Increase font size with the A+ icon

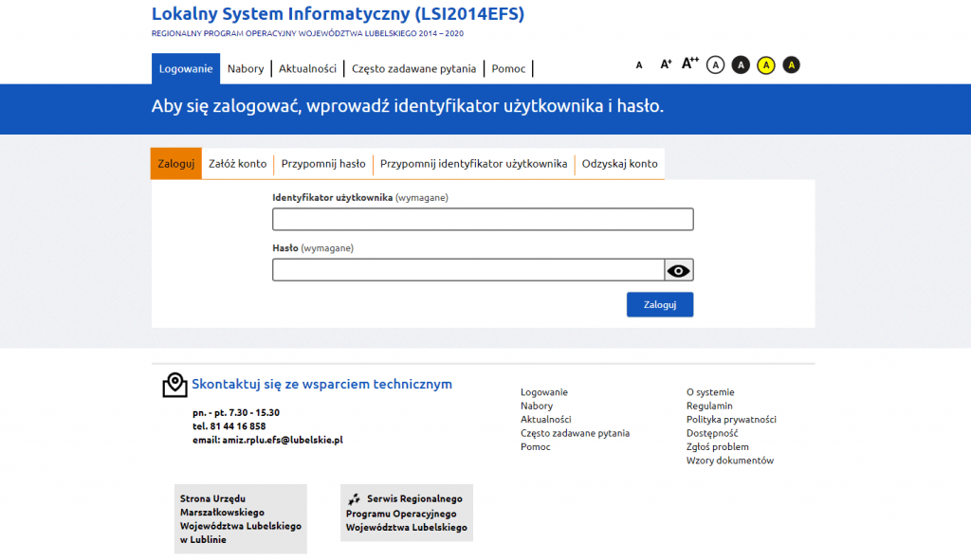[666, 64]
